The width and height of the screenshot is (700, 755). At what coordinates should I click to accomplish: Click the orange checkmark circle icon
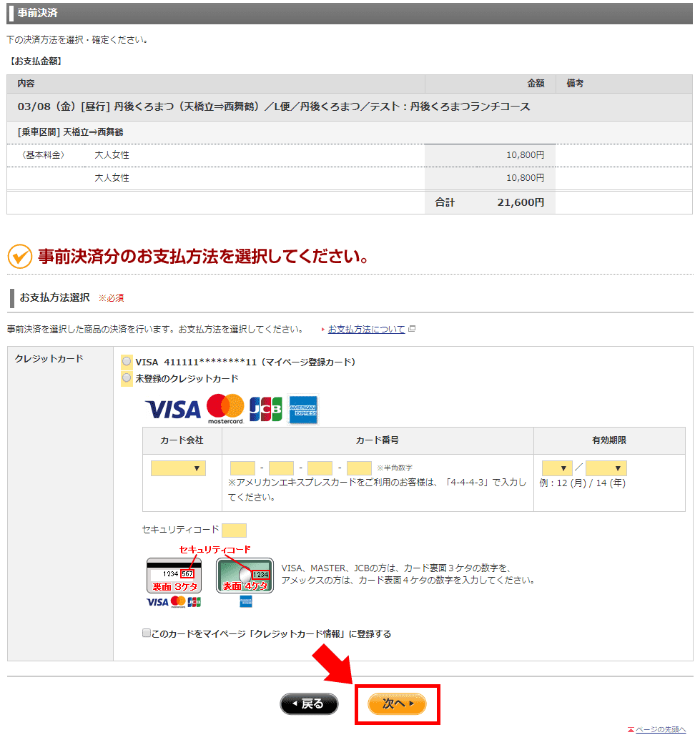pyautogui.click(x=19, y=256)
